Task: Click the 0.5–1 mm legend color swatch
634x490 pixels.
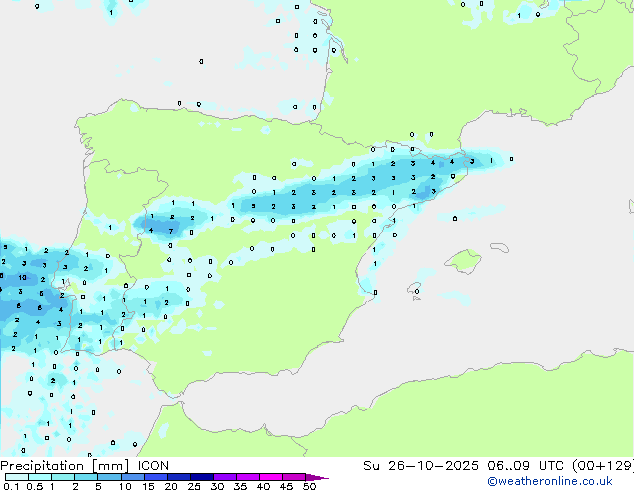Action: click(x=40, y=477)
